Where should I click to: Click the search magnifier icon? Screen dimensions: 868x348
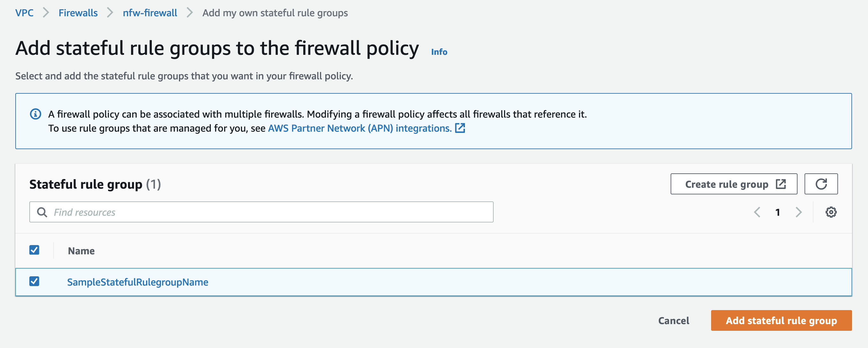tap(42, 212)
